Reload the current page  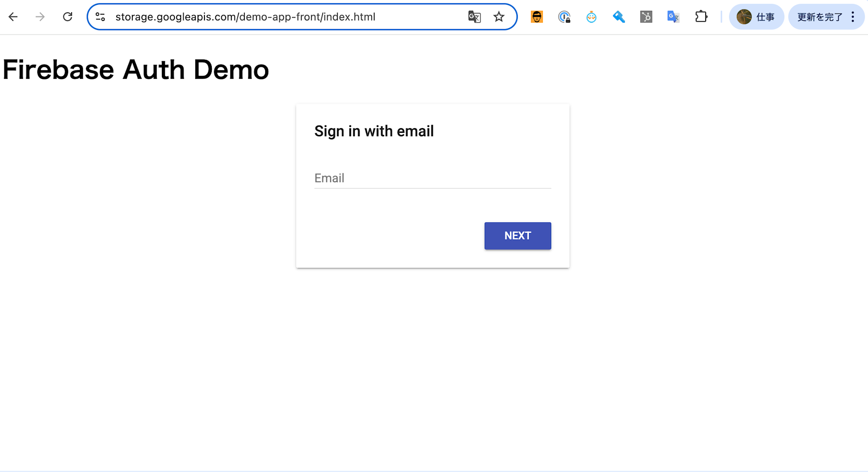pos(67,17)
